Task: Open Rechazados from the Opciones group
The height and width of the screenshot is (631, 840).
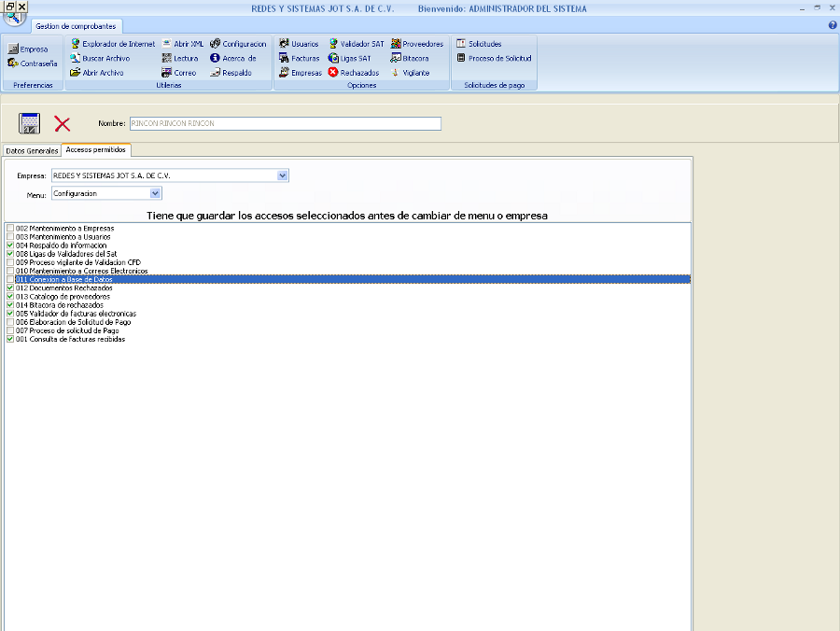Action: [x=354, y=73]
